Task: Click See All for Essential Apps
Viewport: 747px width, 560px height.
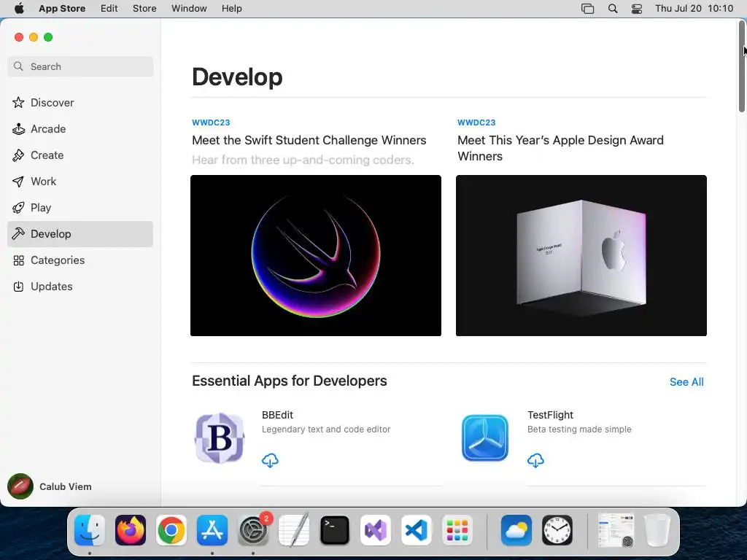Action: click(x=686, y=382)
